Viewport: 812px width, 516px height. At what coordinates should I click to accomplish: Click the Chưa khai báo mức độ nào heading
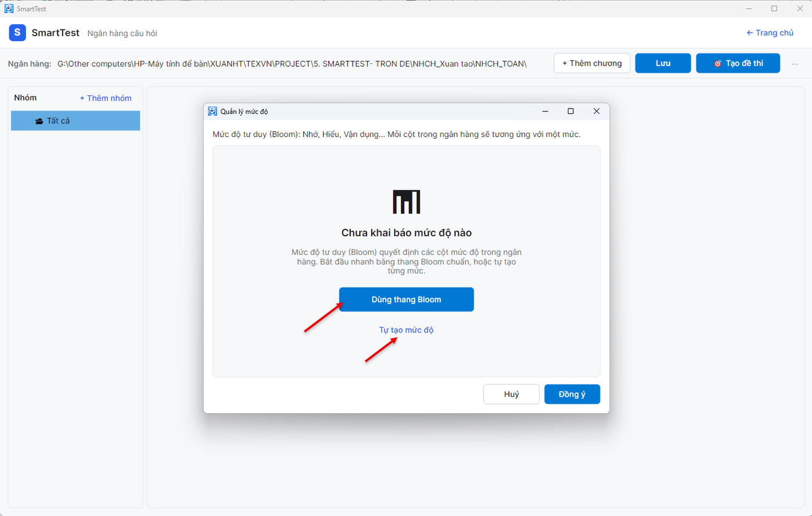pyautogui.click(x=407, y=233)
